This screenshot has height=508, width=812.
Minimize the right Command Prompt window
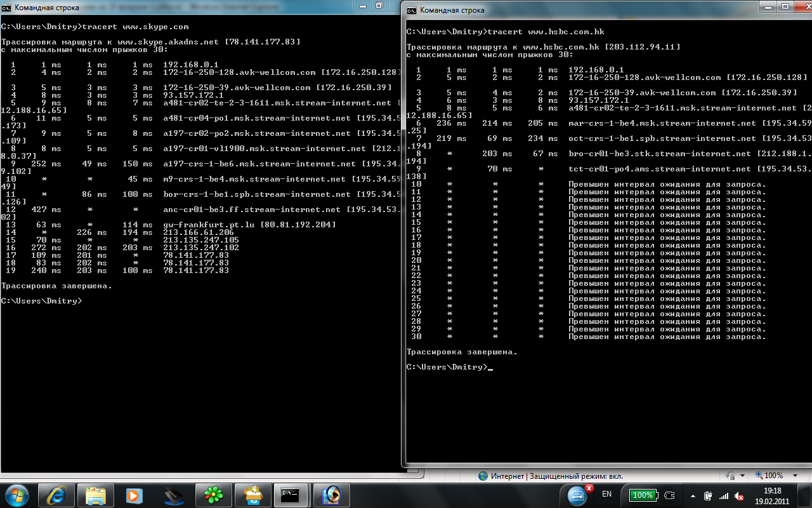(767, 6)
